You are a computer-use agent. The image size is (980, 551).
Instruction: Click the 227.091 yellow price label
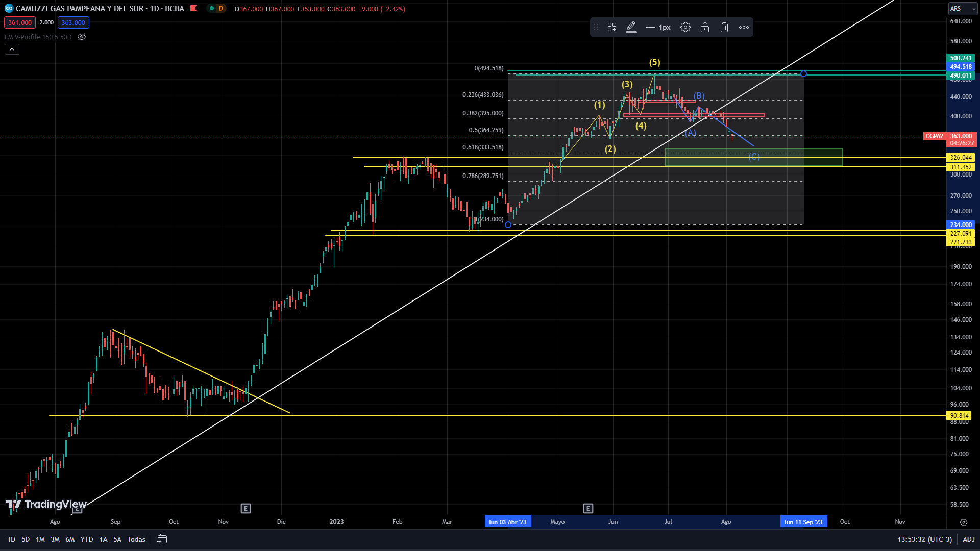coord(961,234)
